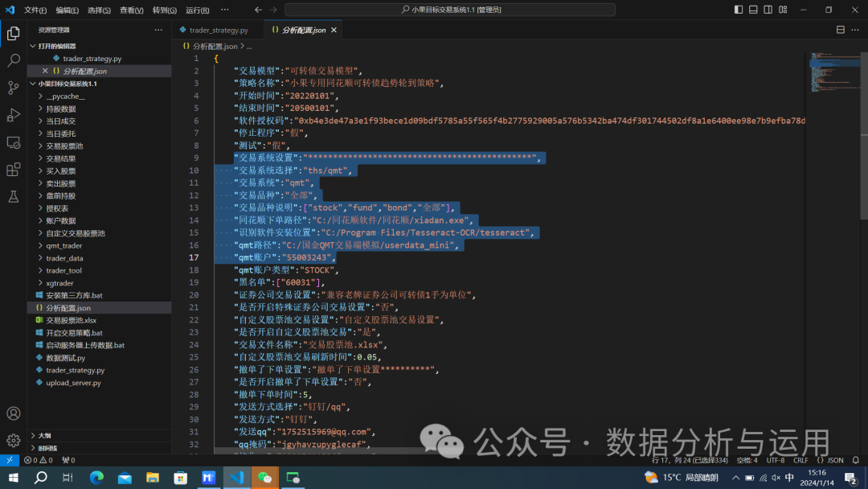Open File Explorer from taskbar
Image resolution: width=868 pixels, height=489 pixels.
(153, 478)
